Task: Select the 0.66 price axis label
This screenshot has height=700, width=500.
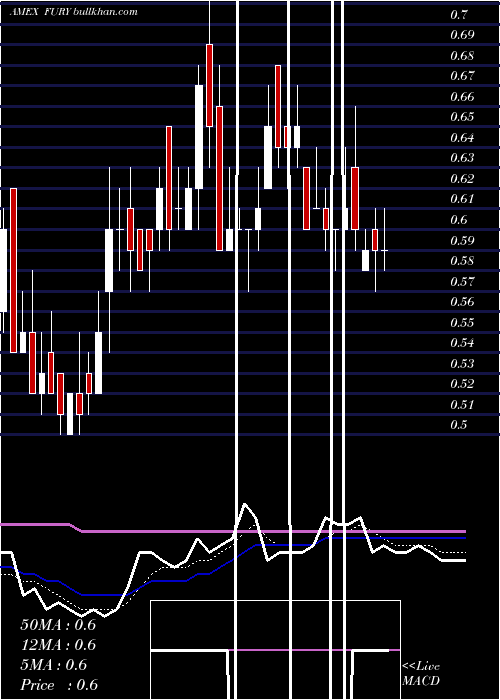Action: pyautogui.click(x=462, y=97)
